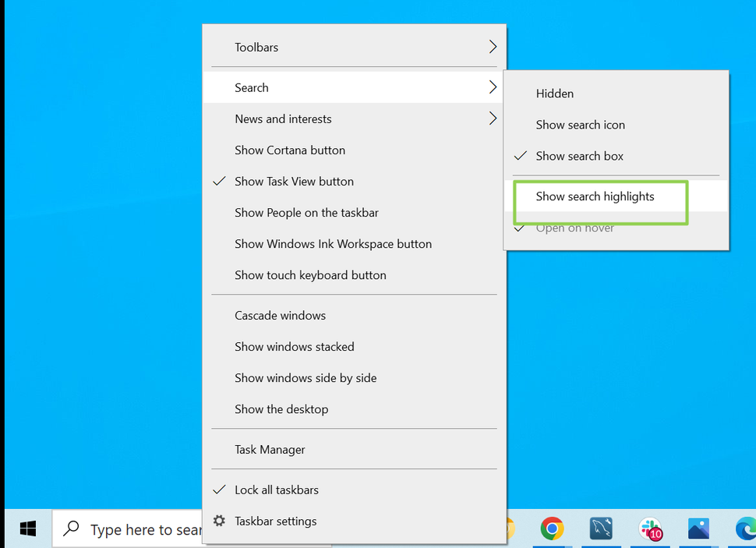Click the search magnifier icon
Image resolution: width=756 pixels, height=548 pixels.
click(71, 528)
